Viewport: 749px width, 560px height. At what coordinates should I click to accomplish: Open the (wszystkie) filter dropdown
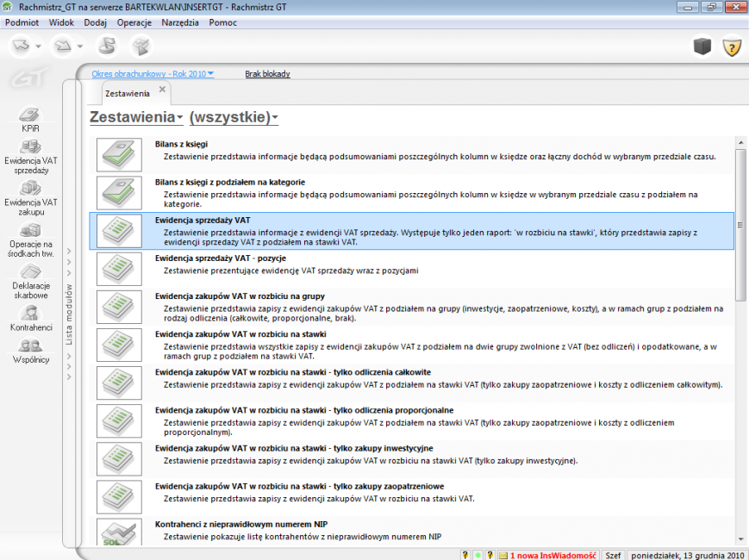[233, 117]
